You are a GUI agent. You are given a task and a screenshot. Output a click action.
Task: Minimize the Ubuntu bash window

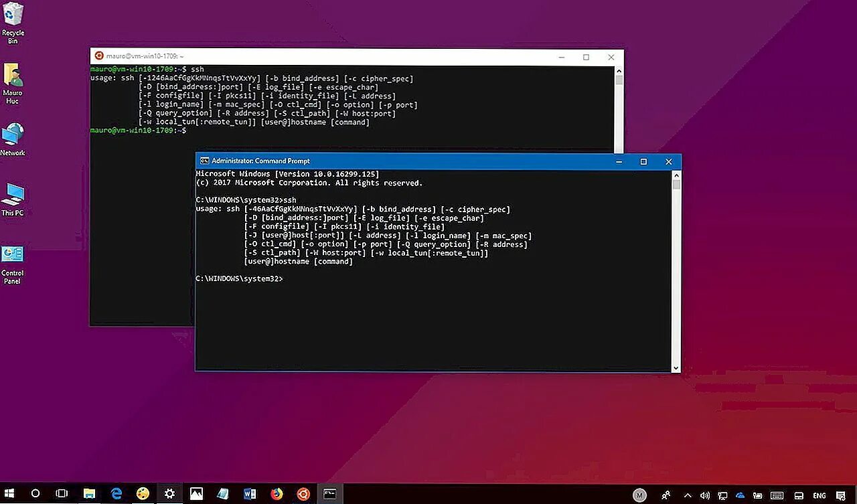click(561, 57)
